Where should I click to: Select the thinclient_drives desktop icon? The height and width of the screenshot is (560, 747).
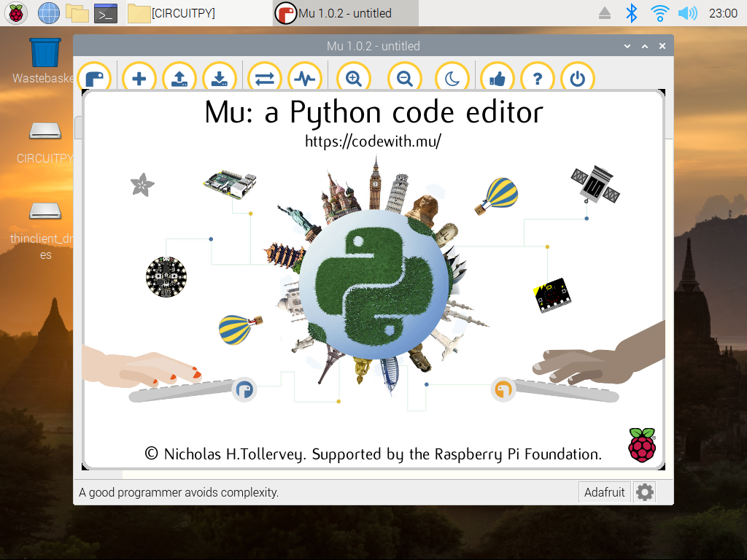pyautogui.click(x=44, y=231)
